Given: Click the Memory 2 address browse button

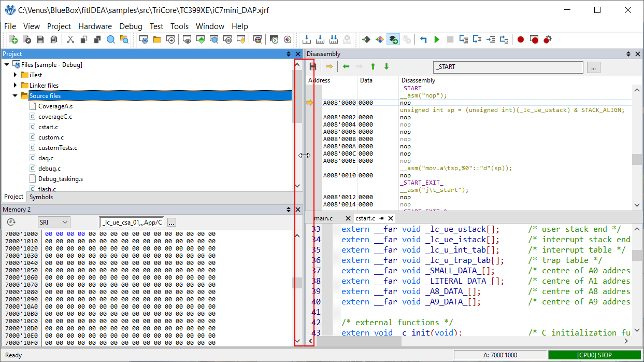Looking at the screenshot, I should [171, 222].
